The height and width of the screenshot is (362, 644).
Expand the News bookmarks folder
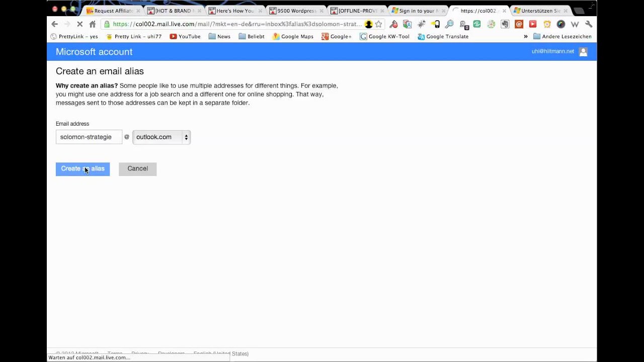219,36
